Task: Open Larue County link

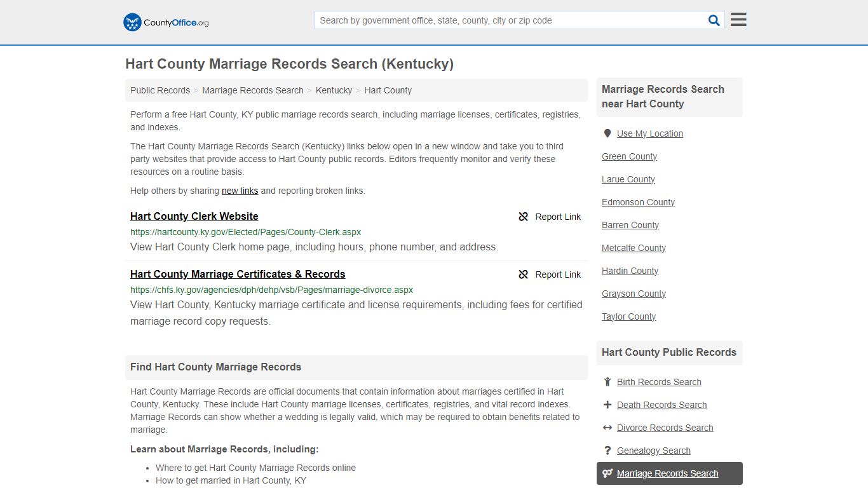Action: click(x=628, y=179)
